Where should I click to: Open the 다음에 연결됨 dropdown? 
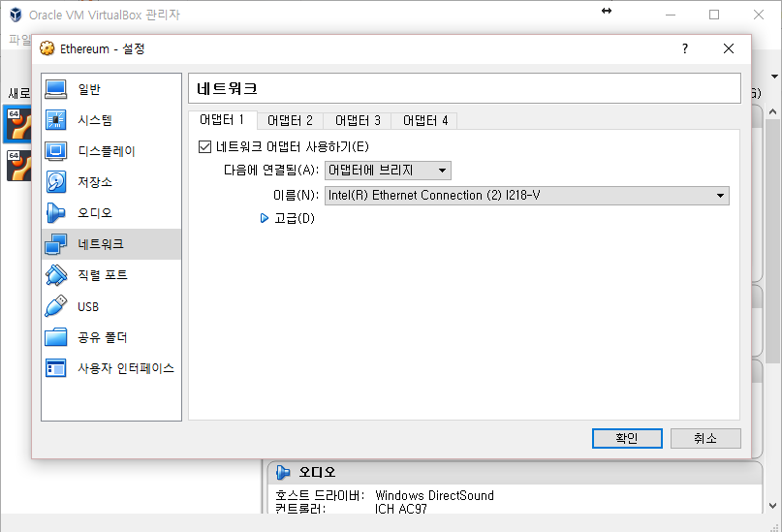pos(388,171)
